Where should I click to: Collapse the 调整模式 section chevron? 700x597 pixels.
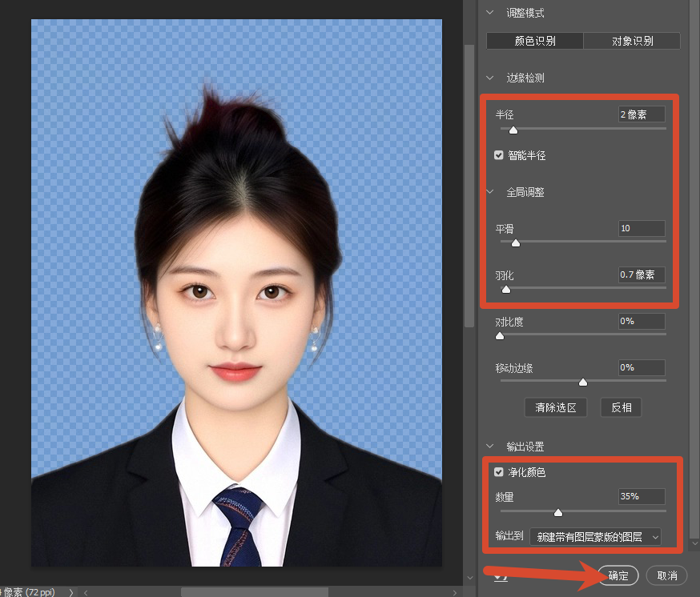coord(489,13)
